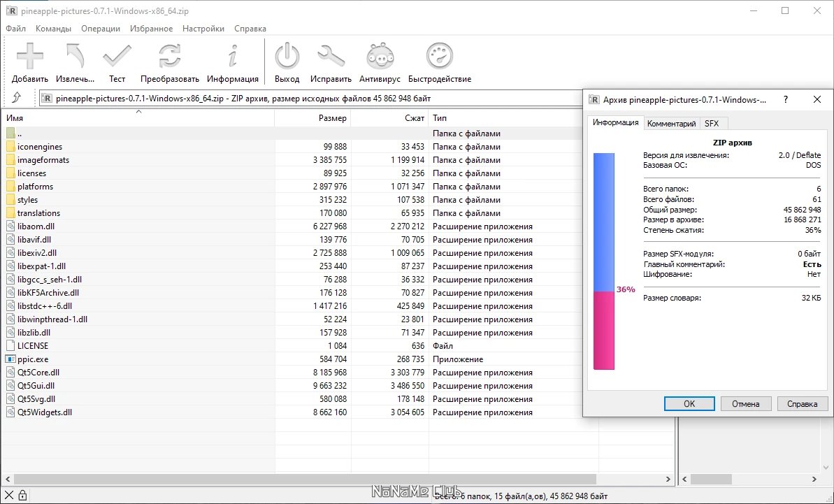This screenshot has height=504, width=834.
Task: Launch the Antivirus (Антивирус) scan icon
Action: 380,56
